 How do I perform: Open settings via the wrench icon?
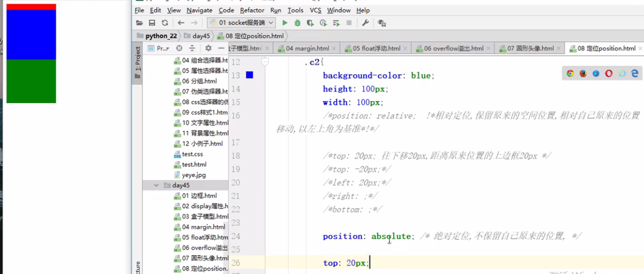365,23
